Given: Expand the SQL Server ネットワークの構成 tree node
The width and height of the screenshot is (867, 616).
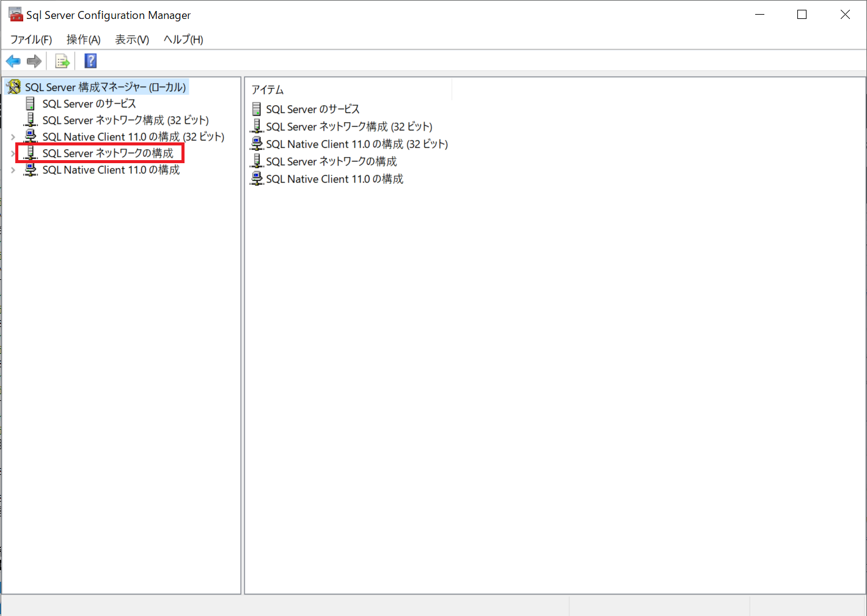Looking at the screenshot, I should 13,153.
